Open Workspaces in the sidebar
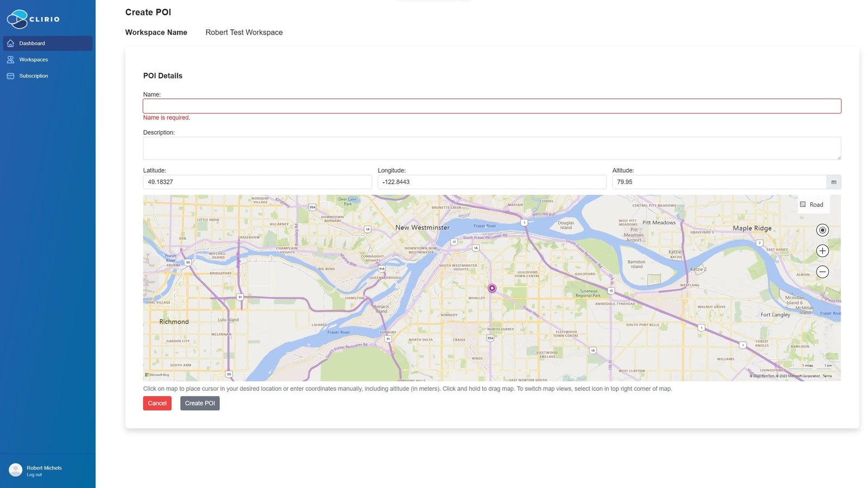Image resolution: width=868 pixels, height=488 pixels. coord(48,60)
